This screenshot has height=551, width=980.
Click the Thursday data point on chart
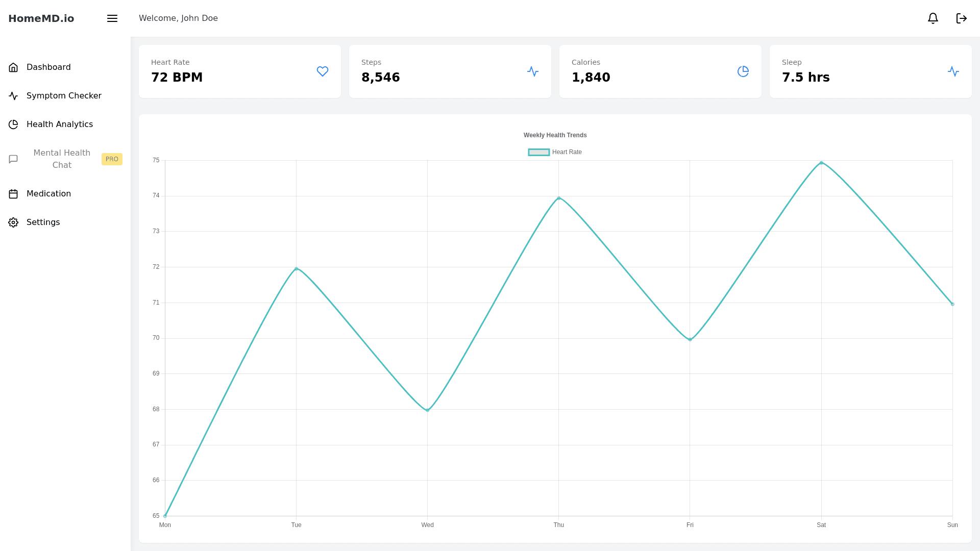(x=558, y=198)
